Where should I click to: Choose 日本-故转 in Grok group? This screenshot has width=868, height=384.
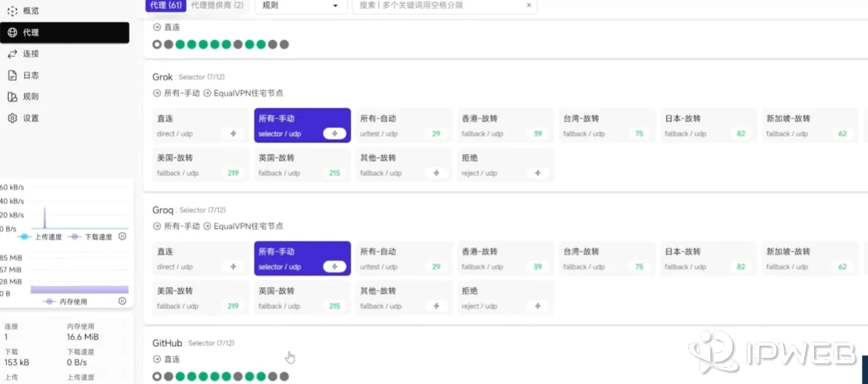coord(708,125)
